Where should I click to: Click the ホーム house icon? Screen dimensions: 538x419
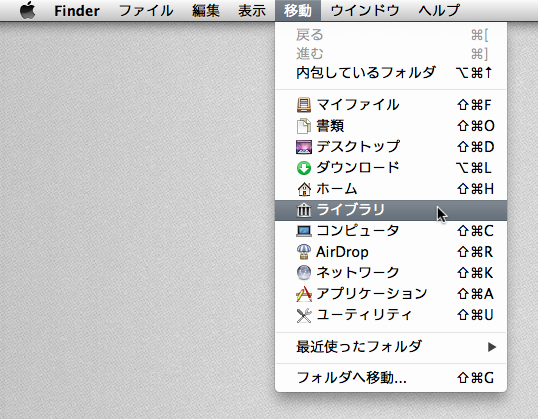coord(304,189)
